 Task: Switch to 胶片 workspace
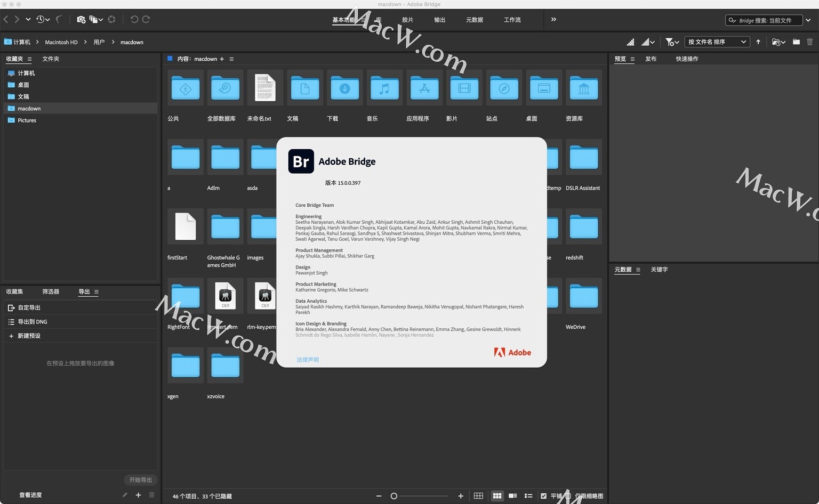pyautogui.click(x=408, y=20)
